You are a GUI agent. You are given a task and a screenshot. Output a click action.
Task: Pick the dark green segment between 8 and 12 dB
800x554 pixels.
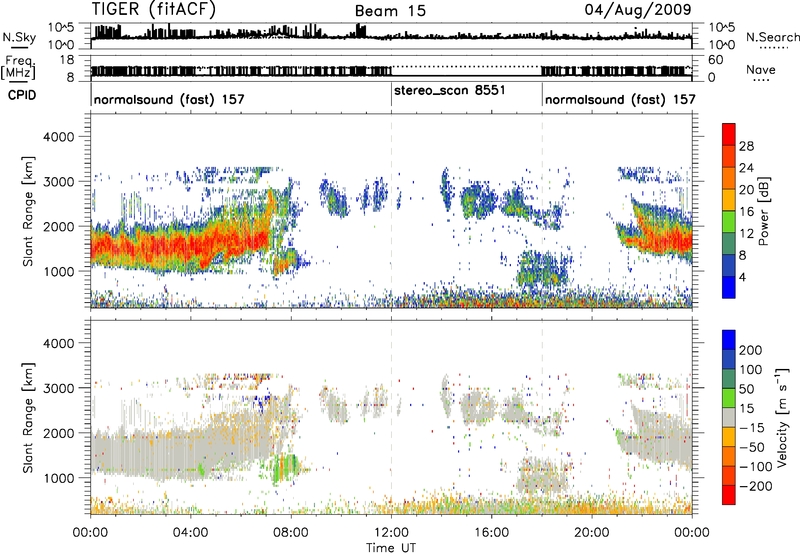(729, 244)
